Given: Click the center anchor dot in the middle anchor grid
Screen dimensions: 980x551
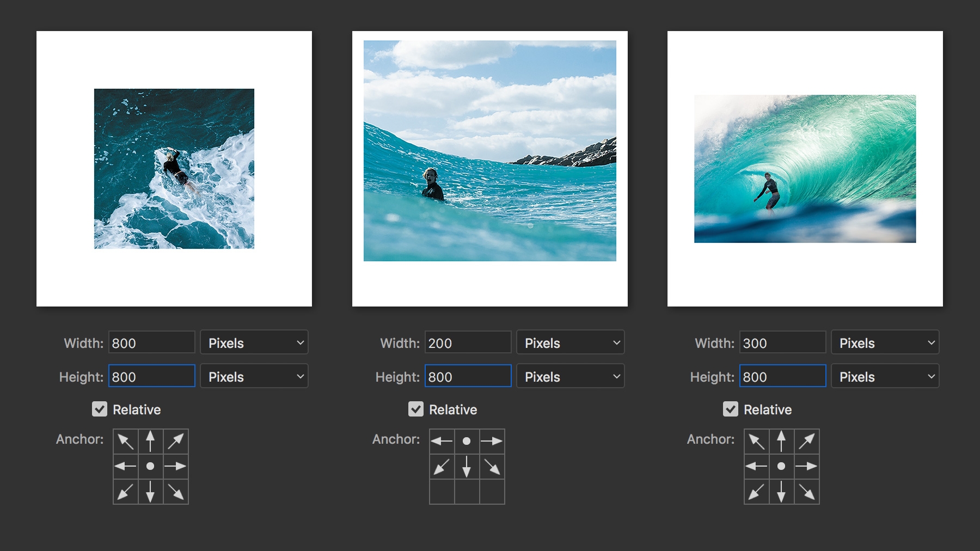Looking at the screenshot, I should tap(467, 441).
